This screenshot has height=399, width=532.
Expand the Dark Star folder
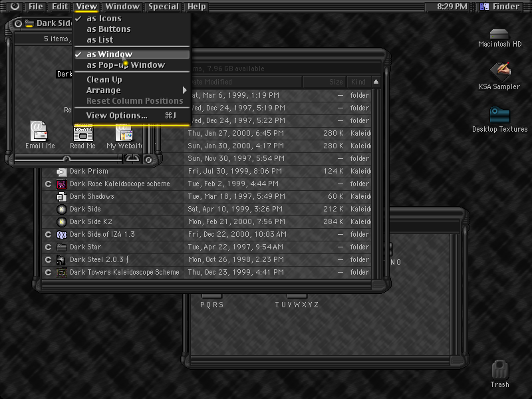(x=48, y=247)
